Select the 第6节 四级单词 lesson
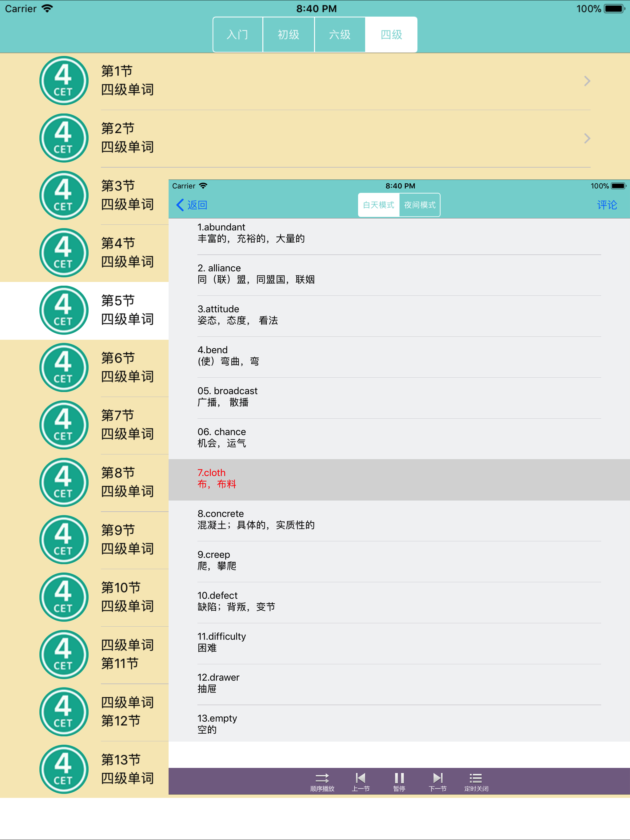This screenshot has height=840, width=630. (127, 367)
